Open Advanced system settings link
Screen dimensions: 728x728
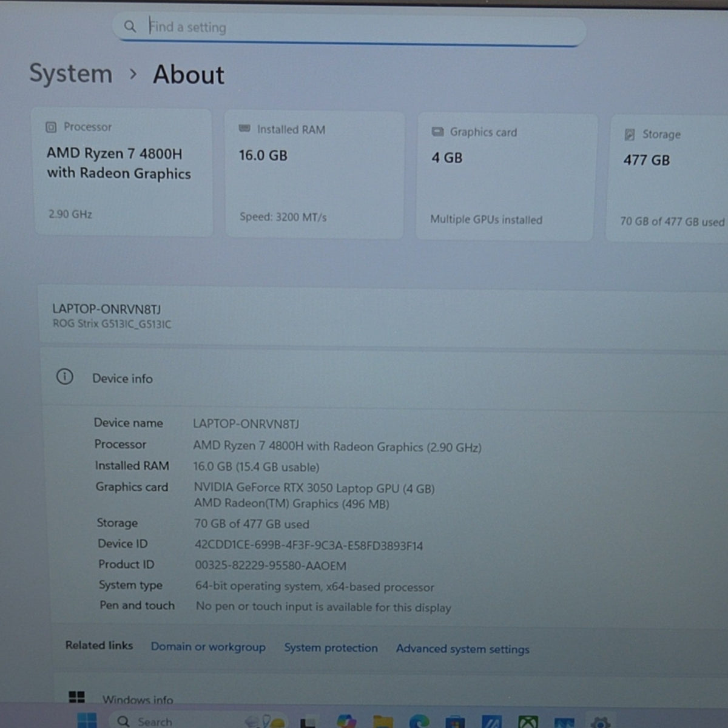463,649
